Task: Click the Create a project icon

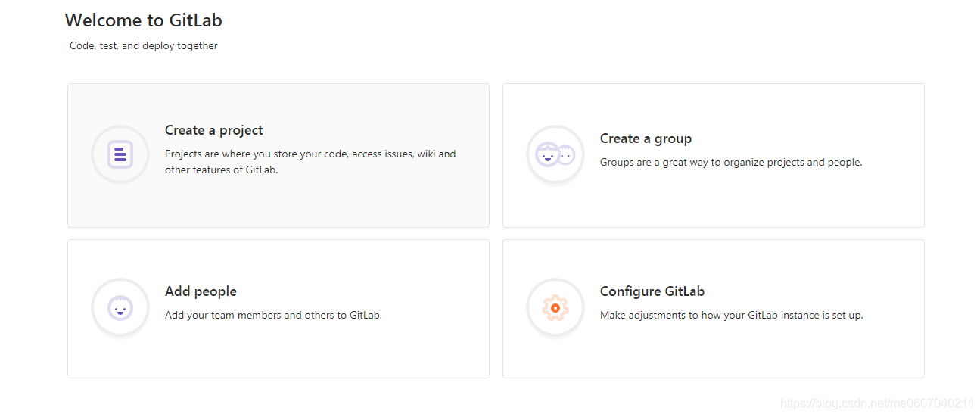Action: [120, 154]
